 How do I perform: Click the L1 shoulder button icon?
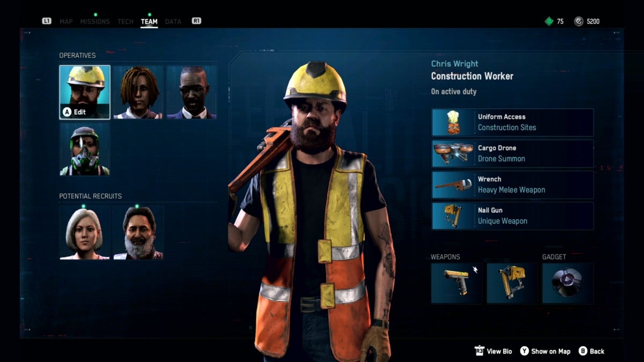[x=47, y=21]
